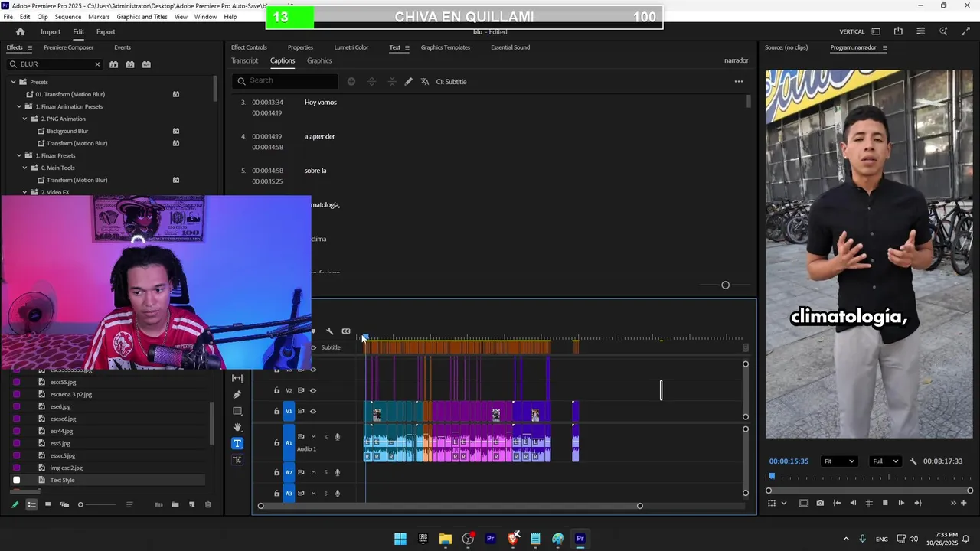The image size is (980, 551).
Task: Filter effects by YUV icon
Action: 147,64
